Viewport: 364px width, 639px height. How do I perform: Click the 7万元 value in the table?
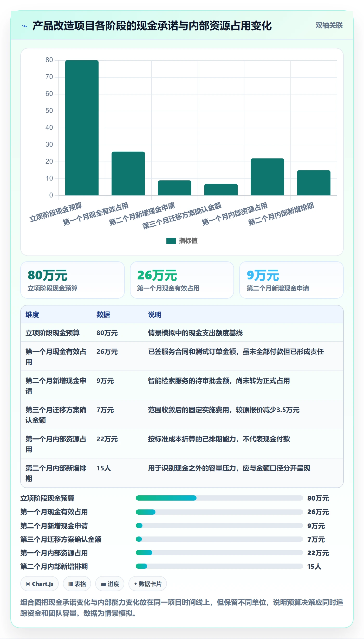click(105, 410)
